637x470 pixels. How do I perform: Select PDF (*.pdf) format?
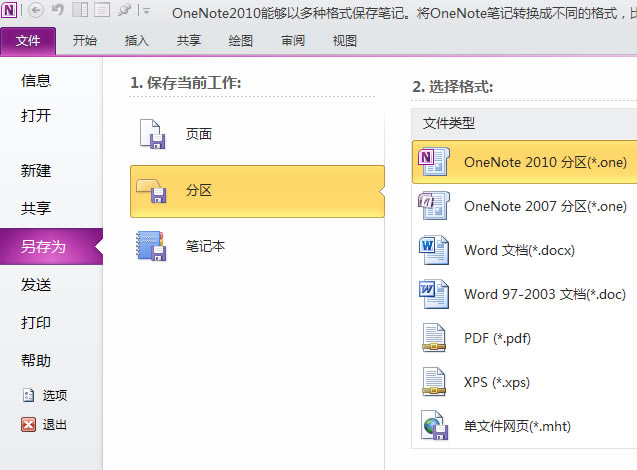click(x=524, y=338)
